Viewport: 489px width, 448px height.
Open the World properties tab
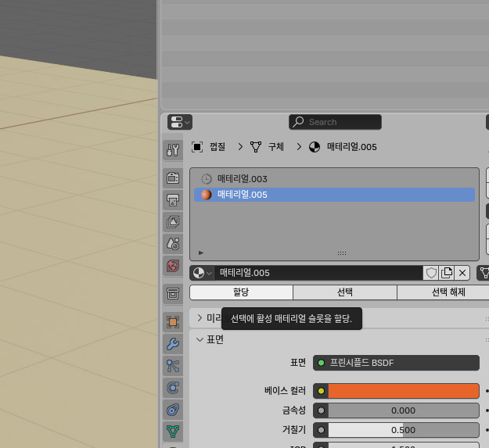(x=173, y=266)
